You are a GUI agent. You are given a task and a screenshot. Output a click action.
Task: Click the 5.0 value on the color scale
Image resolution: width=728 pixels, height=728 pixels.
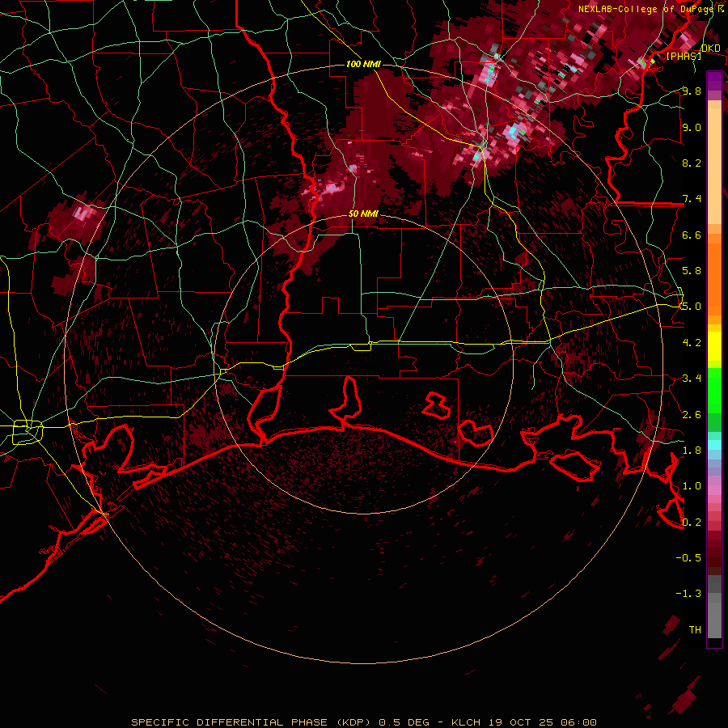tap(692, 307)
